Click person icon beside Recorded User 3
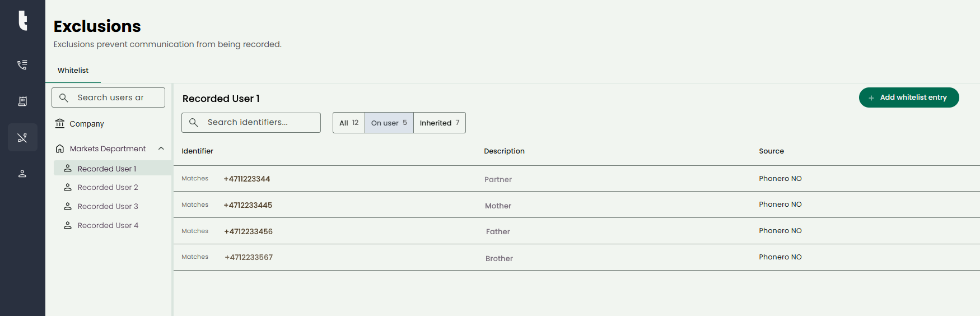This screenshot has height=316, width=980. pos(68,206)
